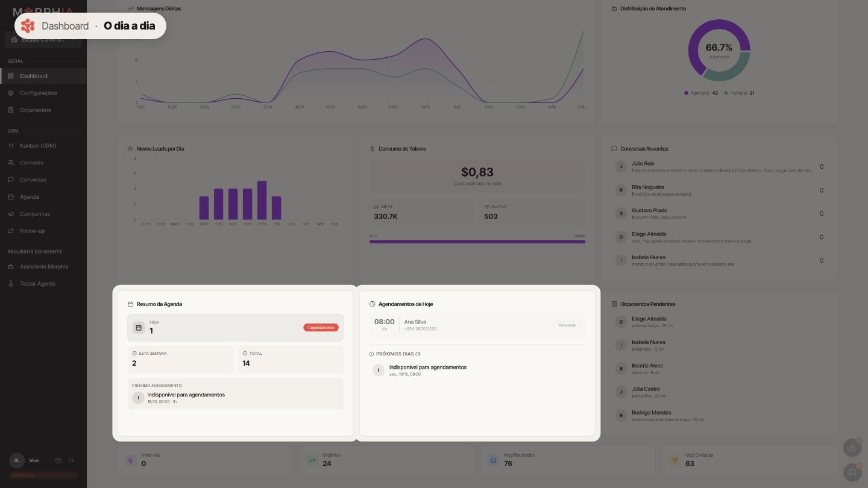Expand the Estúdio Corvo workspace selector

coord(43,40)
